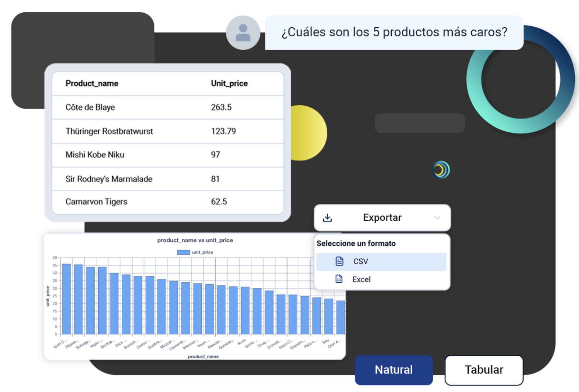This screenshot has height=392, width=579.
Task: Switch to Tabular view mode
Action: (484, 370)
